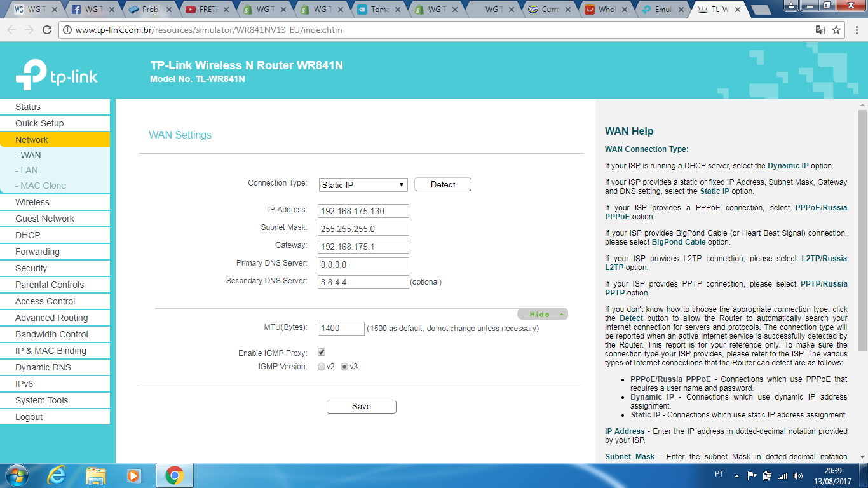Open Bandwidth Control in sidebar
This screenshot has height=488, width=868.
tap(55, 334)
